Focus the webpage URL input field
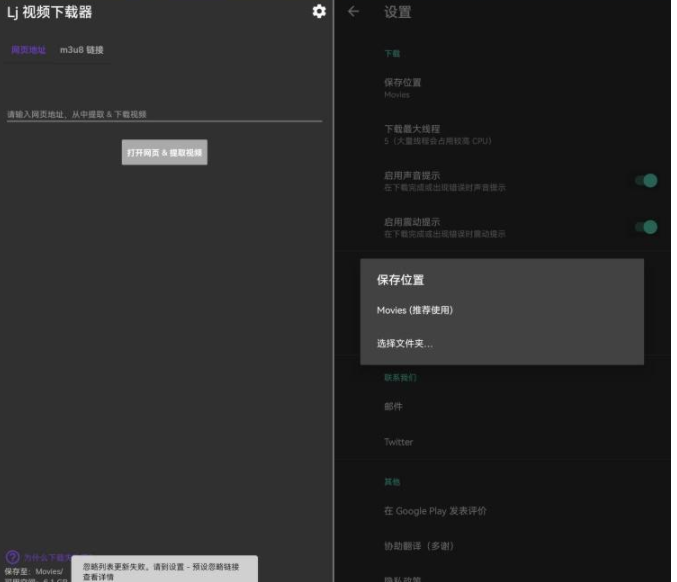Viewport: 677px width, 582px height. (x=164, y=114)
